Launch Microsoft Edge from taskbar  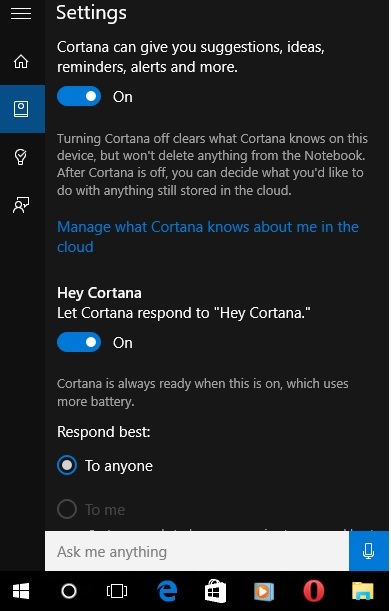(x=167, y=591)
